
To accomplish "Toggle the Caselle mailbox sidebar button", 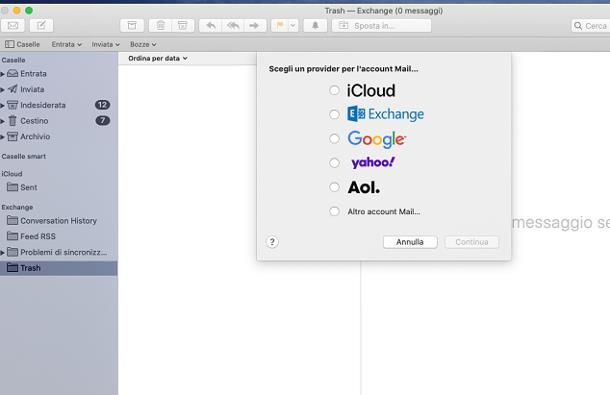I will tap(23, 44).
